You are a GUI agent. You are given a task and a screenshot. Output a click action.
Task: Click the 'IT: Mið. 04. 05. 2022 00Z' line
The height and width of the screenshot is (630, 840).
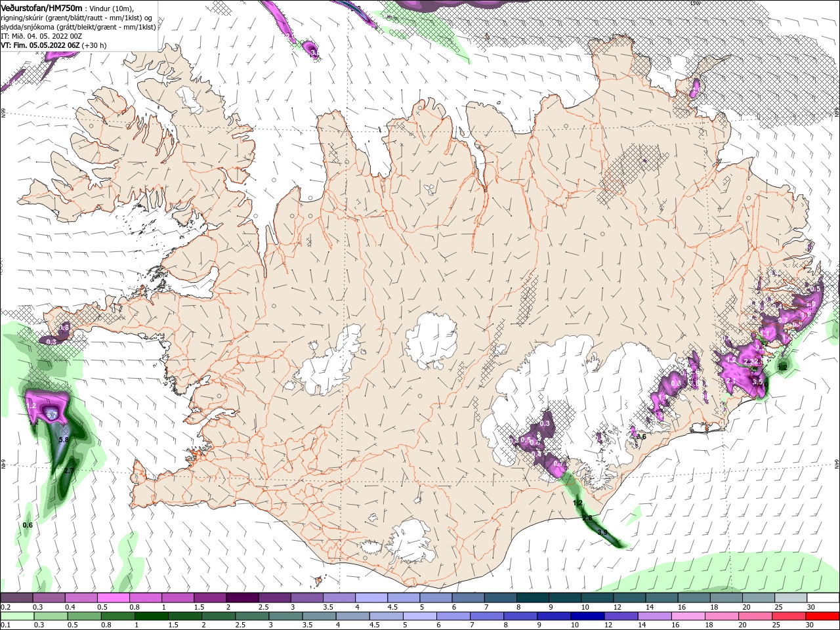[41, 36]
